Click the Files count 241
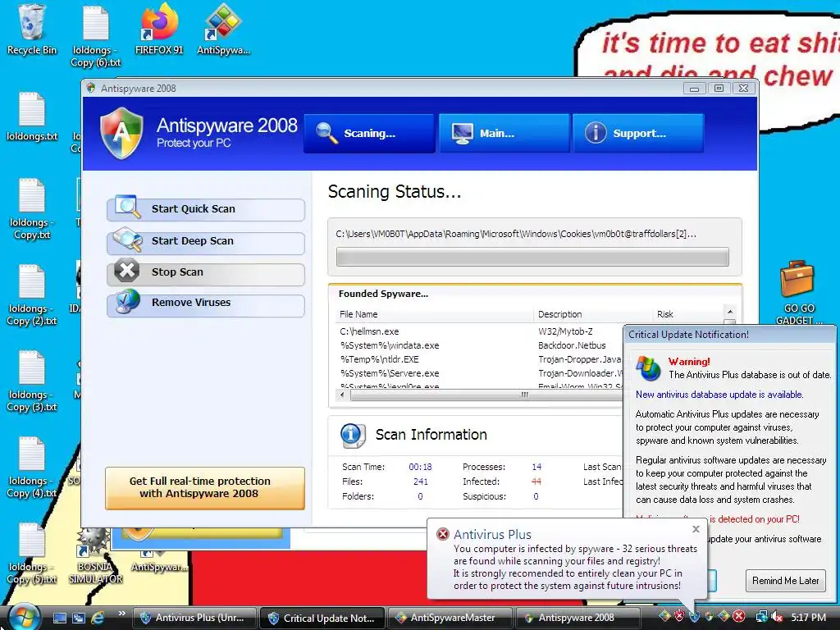 (421, 482)
